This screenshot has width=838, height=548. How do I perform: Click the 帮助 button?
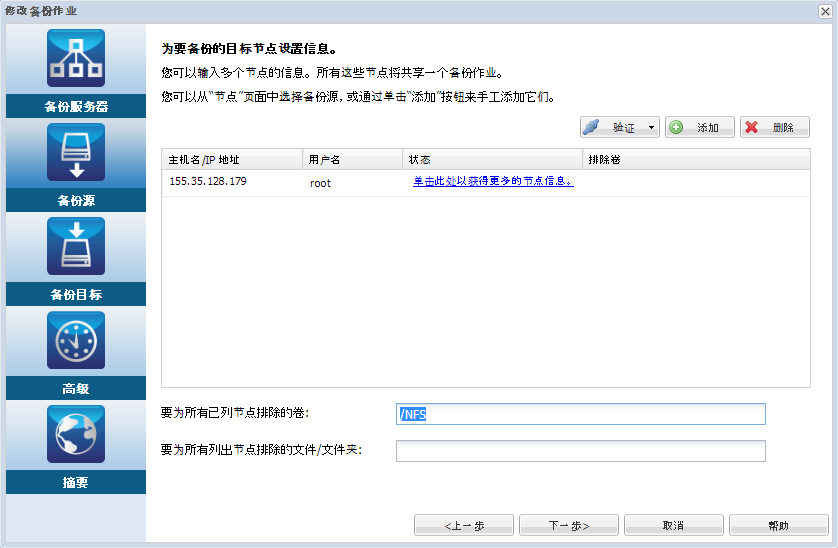(779, 525)
